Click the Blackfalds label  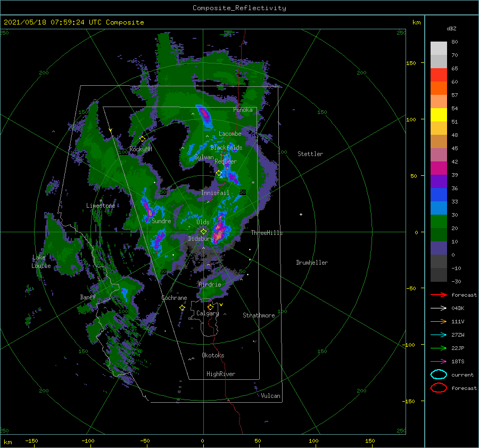(226, 148)
